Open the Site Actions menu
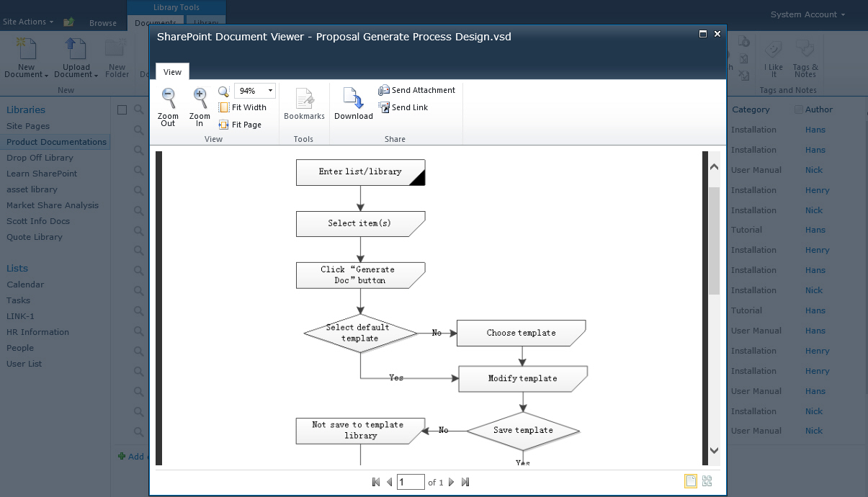The width and height of the screenshot is (868, 497). tap(28, 22)
